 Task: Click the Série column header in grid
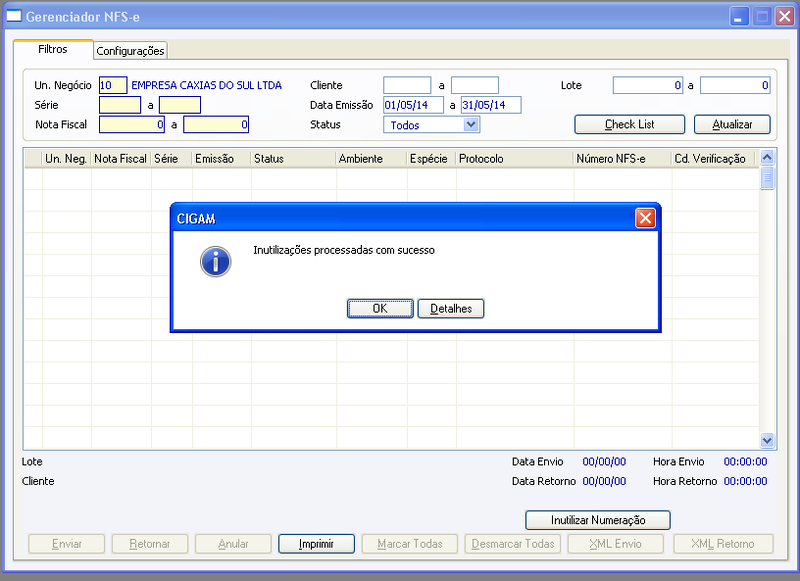[x=171, y=159]
